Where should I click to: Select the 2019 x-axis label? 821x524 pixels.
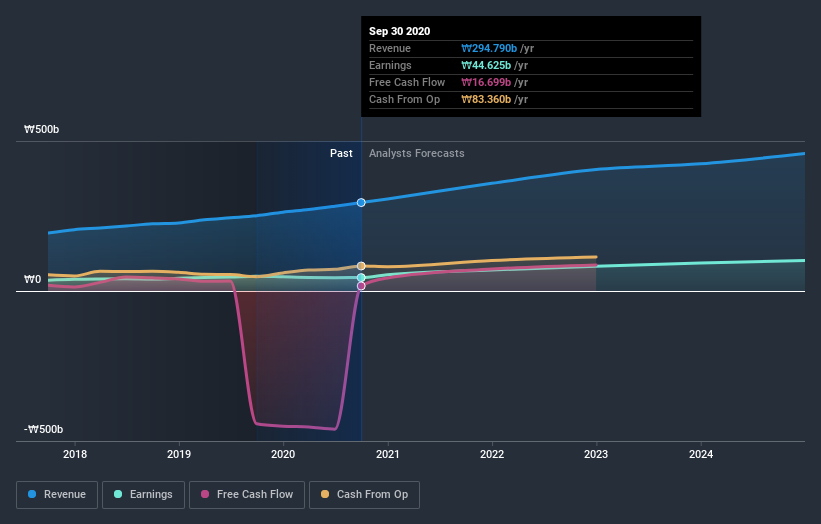179,454
